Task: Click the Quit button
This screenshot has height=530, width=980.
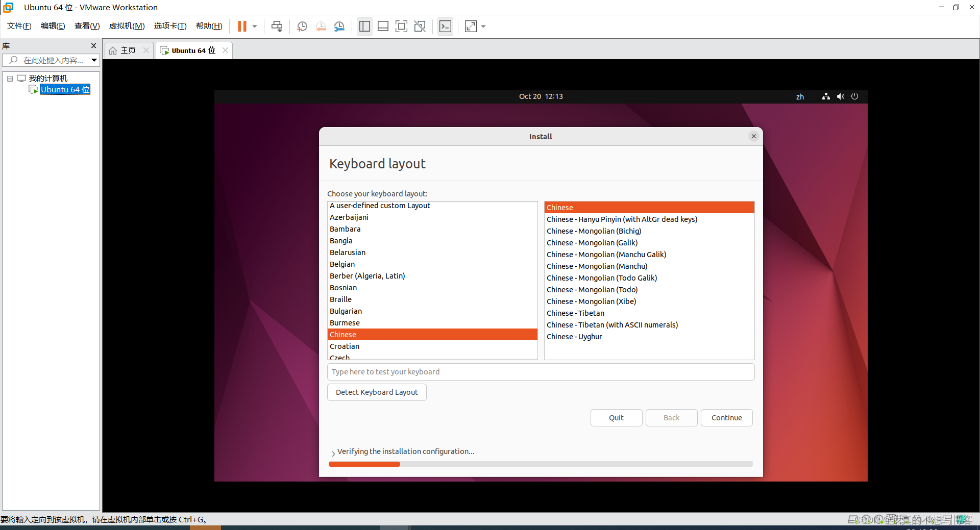Action: point(616,418)
